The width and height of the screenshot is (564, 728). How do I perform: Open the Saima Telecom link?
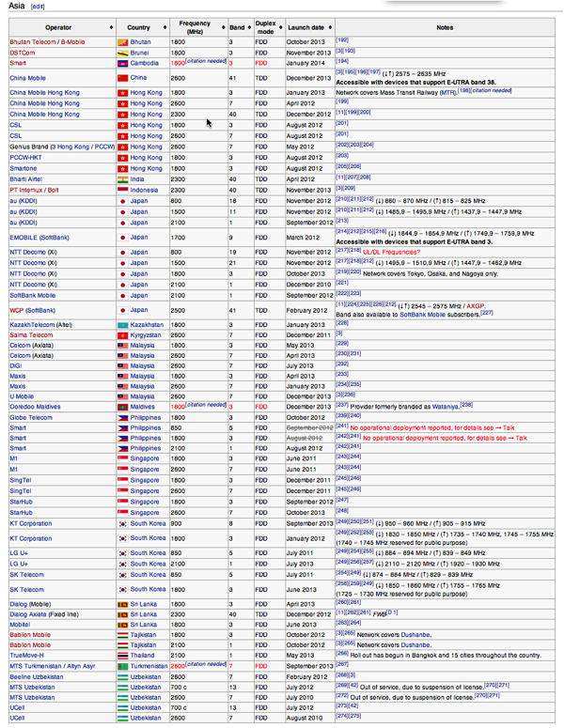coord(32,335)
